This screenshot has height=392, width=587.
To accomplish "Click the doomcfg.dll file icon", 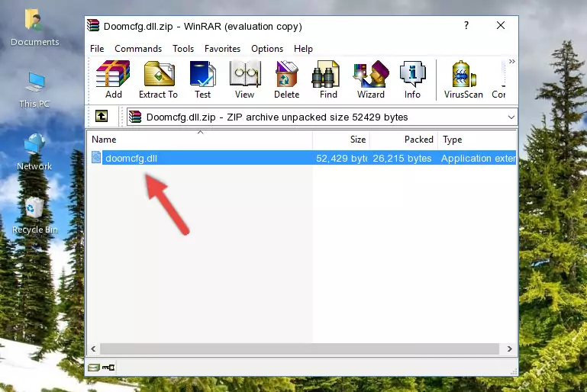I will pyautogui.click(x=96, y=158).
